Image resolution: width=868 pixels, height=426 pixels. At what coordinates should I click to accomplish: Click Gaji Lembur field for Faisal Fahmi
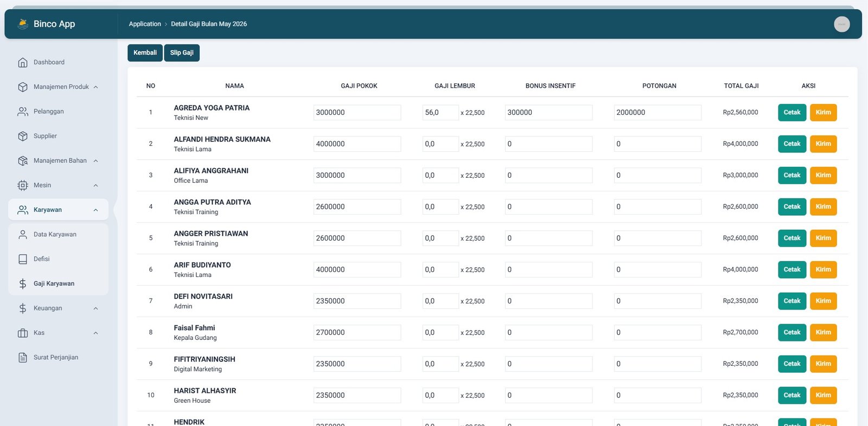coord(441,332)
